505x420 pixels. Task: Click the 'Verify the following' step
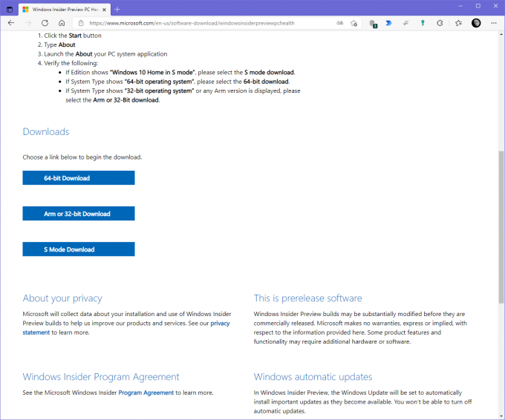pos(71,63)
